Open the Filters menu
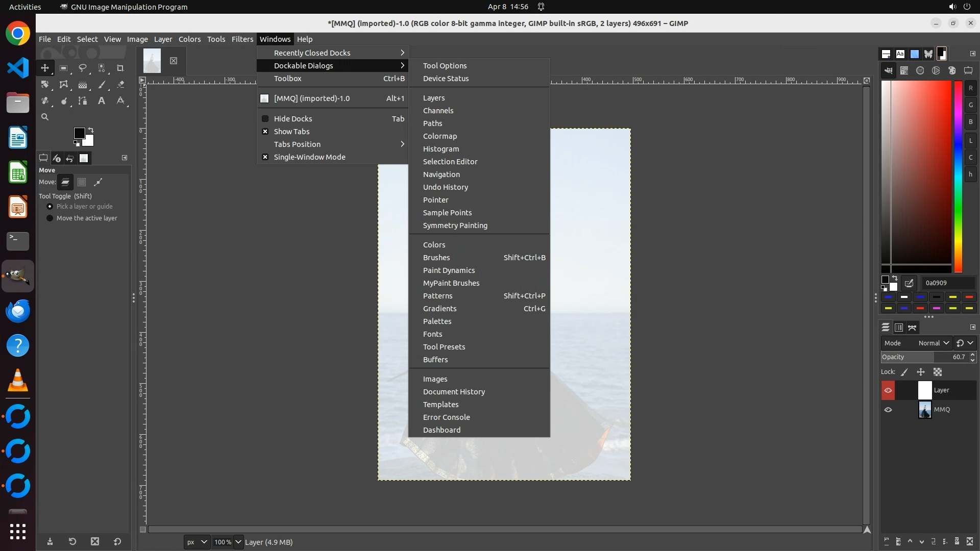 [242, 39]
